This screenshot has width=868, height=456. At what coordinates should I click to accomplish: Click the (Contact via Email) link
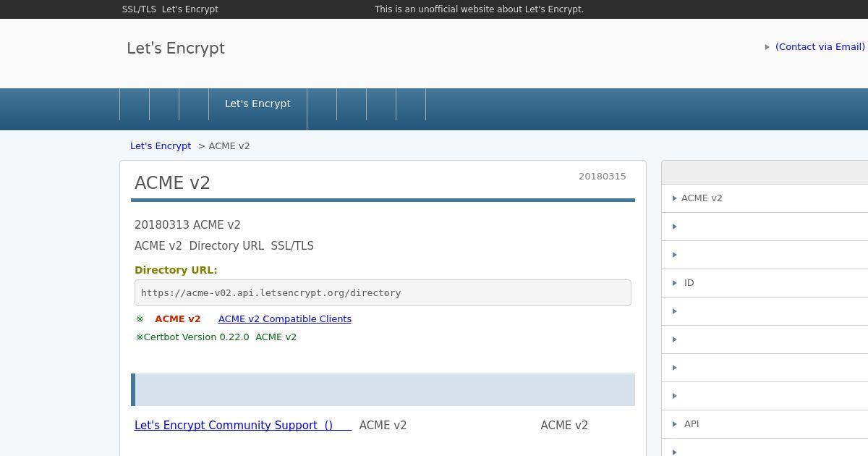[820, 46]
